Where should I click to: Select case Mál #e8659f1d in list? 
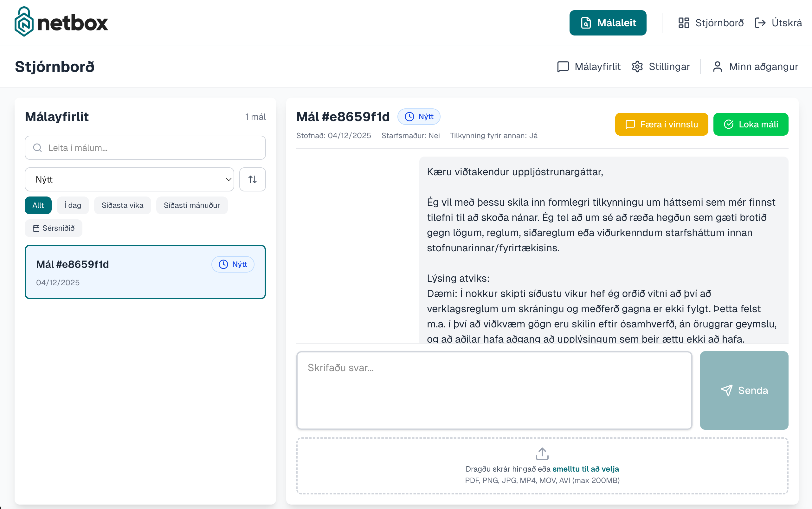pyautogui.click(x=145, y=272)
